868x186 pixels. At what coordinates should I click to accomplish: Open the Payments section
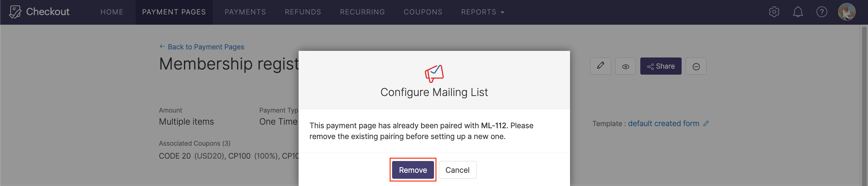(245, 12)
